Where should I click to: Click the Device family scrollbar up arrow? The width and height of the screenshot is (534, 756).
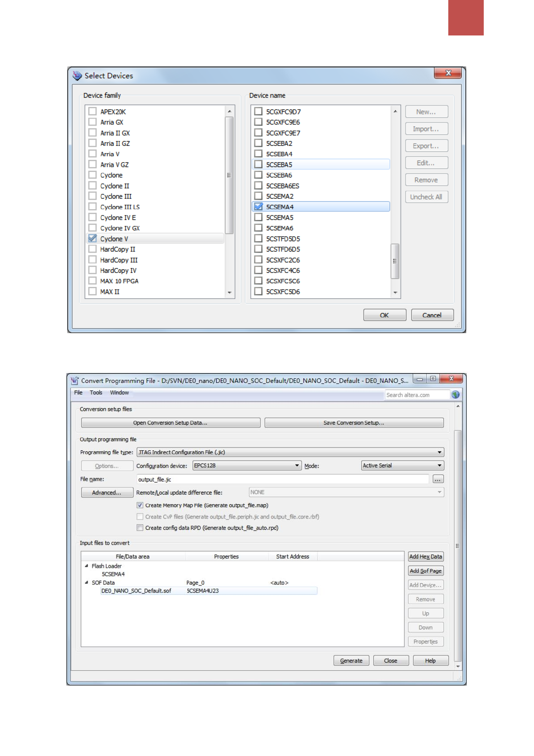pos(229,111)
